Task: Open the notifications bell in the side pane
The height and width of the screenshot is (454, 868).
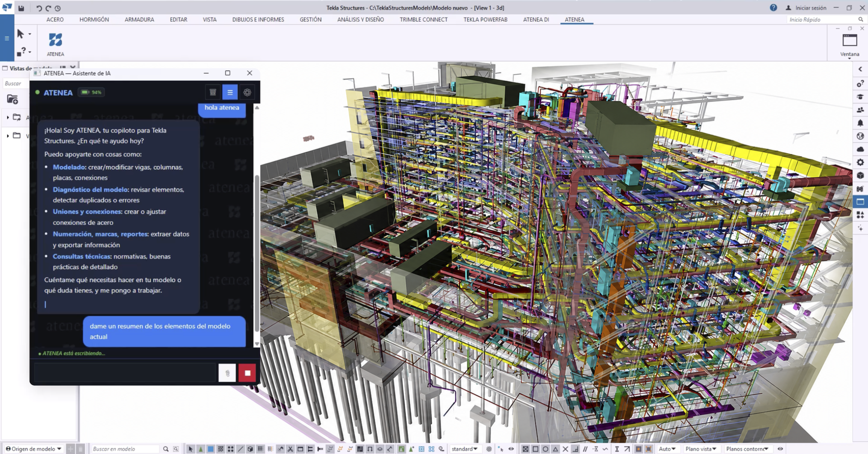Action: pos(860,123)
